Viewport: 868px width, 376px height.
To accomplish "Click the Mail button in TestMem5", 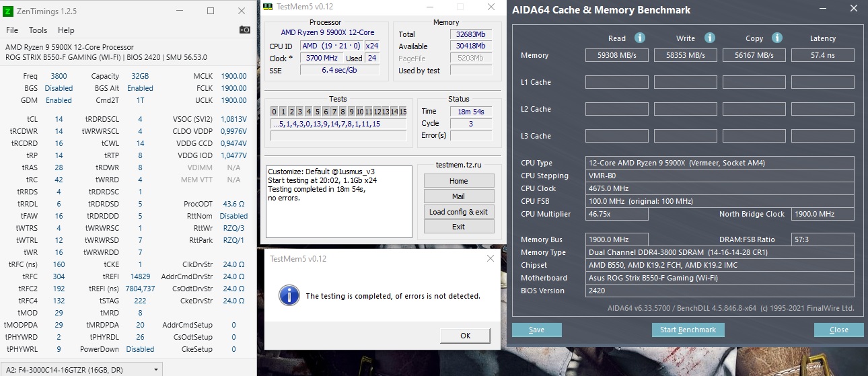I will click(458, 196).
